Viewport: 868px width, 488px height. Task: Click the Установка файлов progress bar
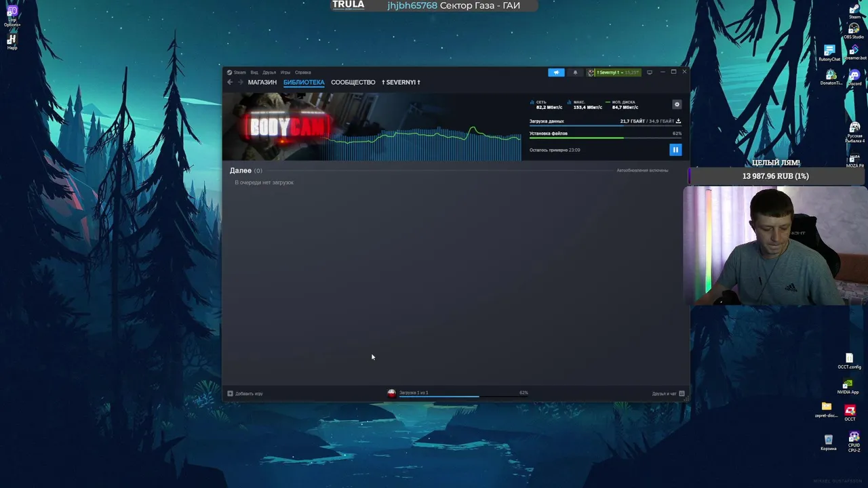pyautogui.click(x=606, y=138)
